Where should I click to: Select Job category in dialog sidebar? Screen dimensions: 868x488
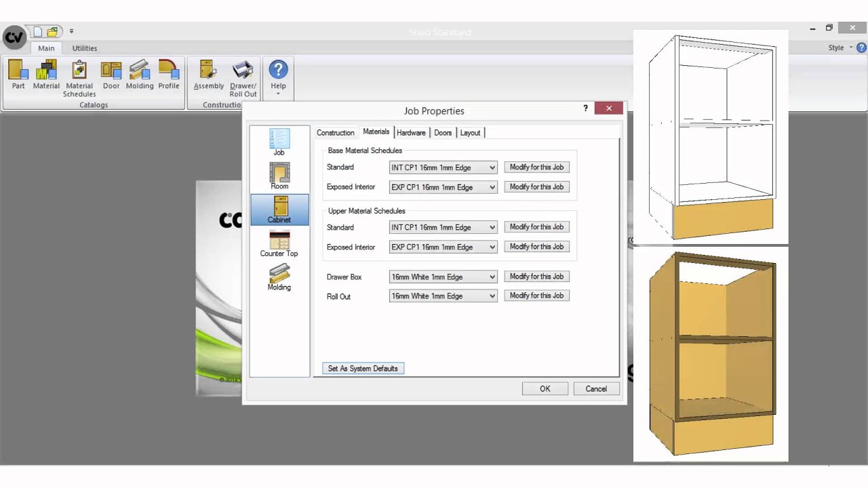279,142
